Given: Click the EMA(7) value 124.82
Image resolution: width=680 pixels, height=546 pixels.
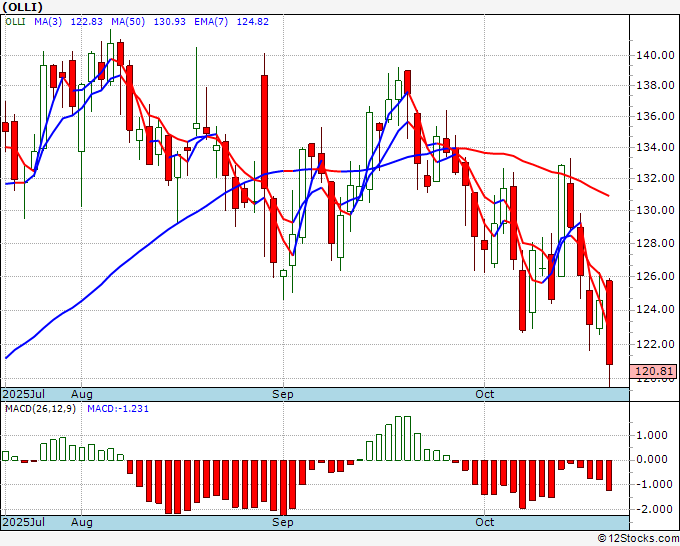Looking at the screenshot, I should click(253, 22).
